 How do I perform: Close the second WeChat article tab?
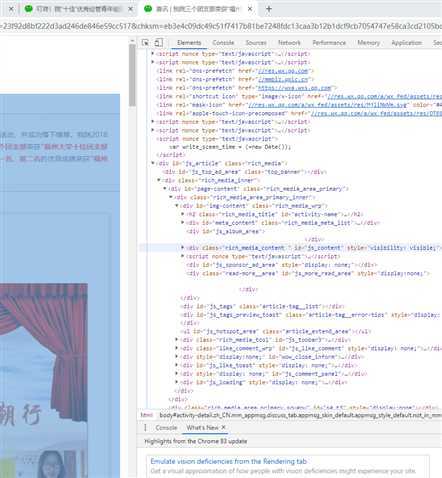point(250,9)
